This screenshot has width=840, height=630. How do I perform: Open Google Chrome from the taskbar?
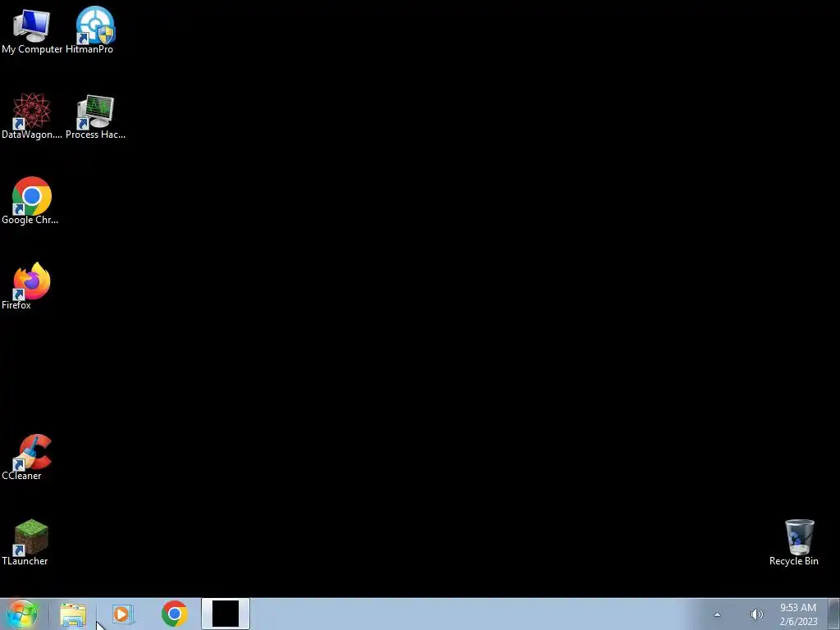174,614
